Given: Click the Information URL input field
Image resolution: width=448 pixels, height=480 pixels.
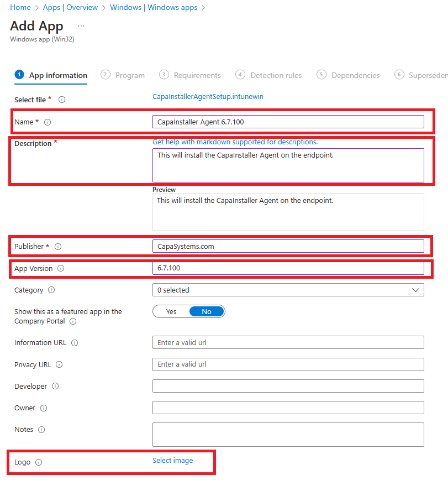Looking at the screenshot, I should (288, 342).
